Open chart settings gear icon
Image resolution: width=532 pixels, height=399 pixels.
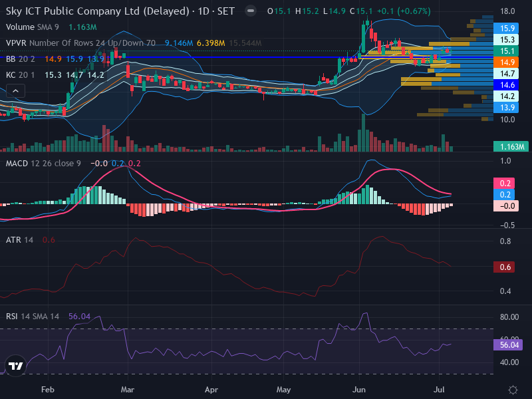click(x=513, y=390)
